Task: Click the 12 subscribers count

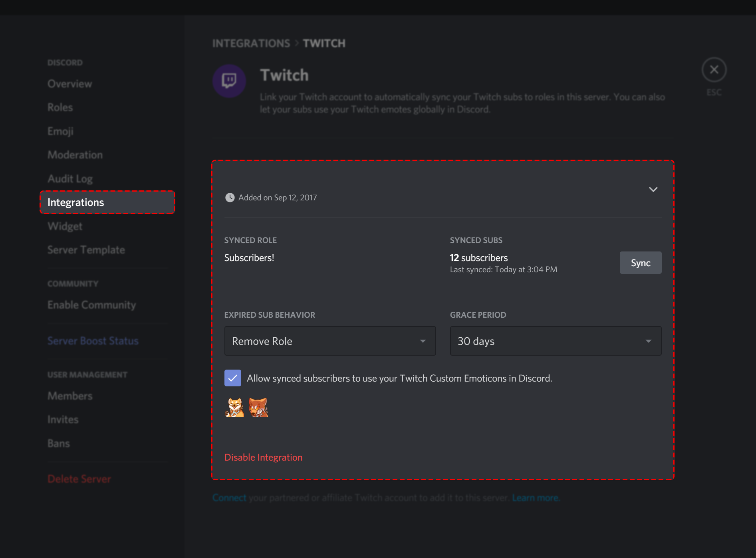Action: pyautogui.click(x=479, y=258)
